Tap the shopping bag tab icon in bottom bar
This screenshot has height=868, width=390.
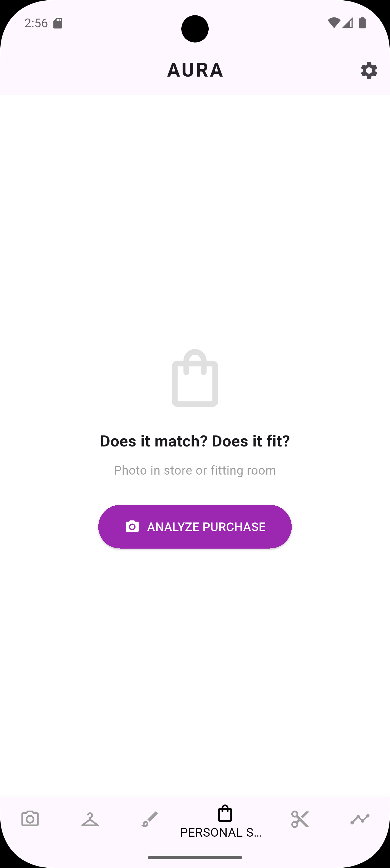(x=225, y=813)
